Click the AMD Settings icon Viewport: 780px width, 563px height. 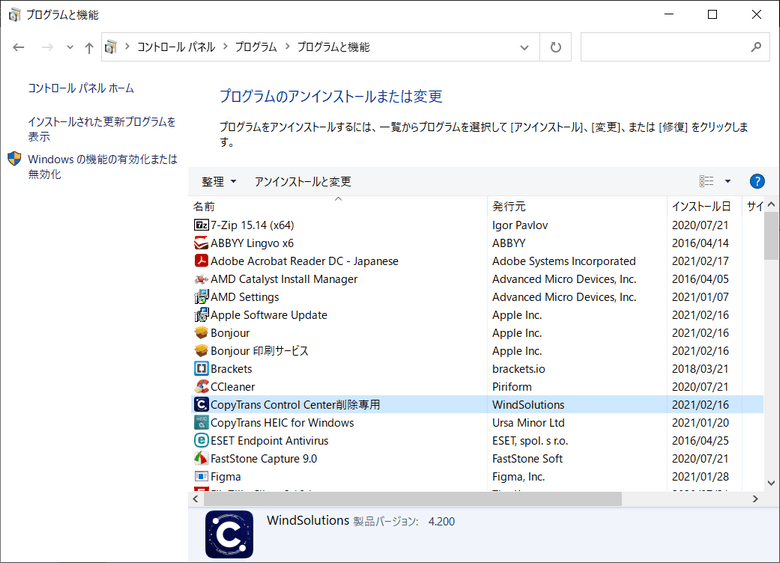click(x=201, y=297)
